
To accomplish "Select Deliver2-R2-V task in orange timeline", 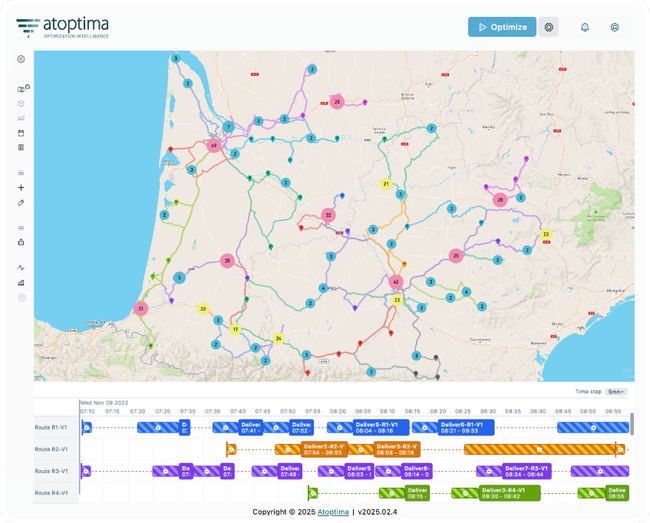I will 323,449.
